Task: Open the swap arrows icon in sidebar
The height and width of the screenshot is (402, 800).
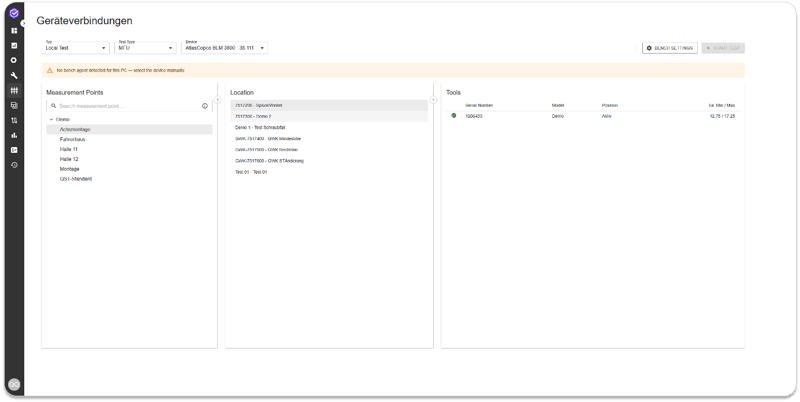Action: click(x=14, y=120)
